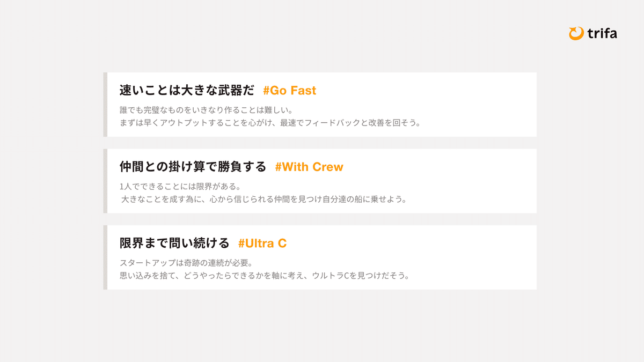The image size is (644, 362).
Task: Click the line 1人でできることには限界がある
Action: click(x=180, y=187)
